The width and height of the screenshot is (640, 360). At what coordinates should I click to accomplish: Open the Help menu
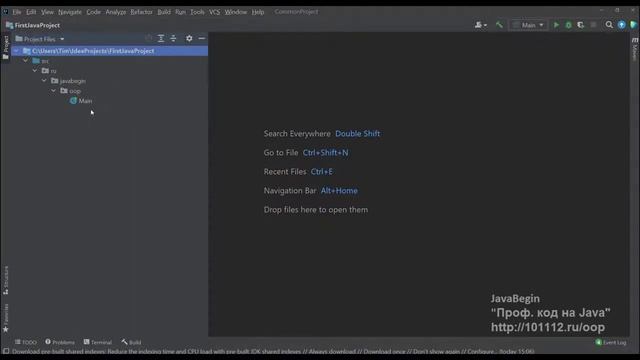pyautogui.click(x=258, y=12)
